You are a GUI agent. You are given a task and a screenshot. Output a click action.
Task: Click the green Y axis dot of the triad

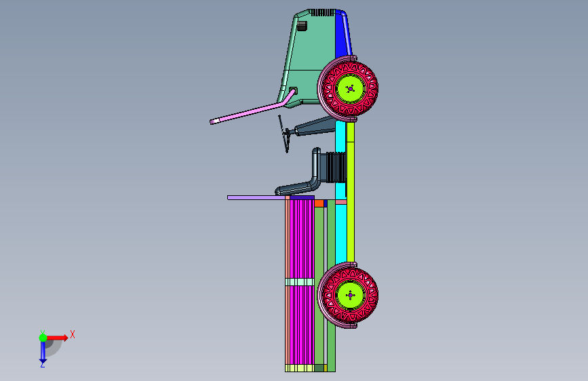pyautogui.click(x=43, y=338)
